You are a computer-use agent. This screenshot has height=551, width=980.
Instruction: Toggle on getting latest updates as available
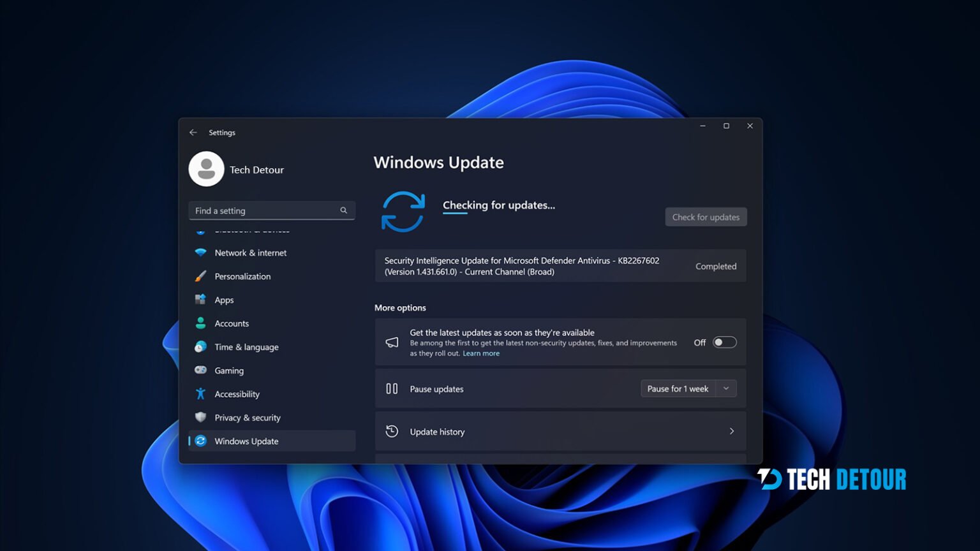(724, 342)
